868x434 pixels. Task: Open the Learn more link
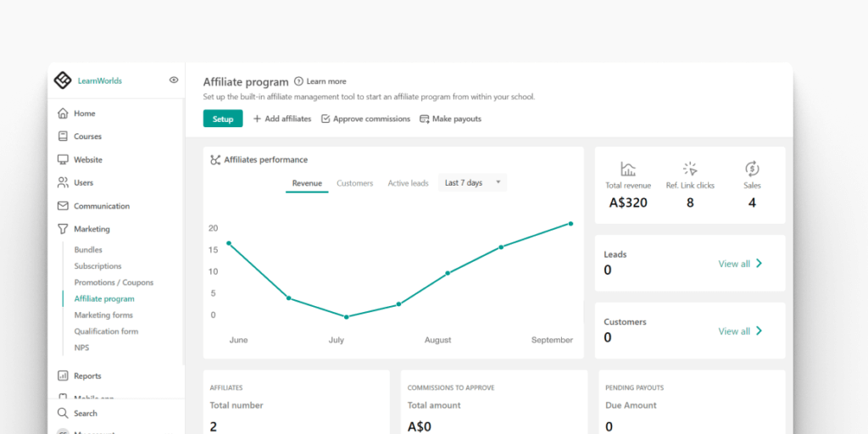326,81
